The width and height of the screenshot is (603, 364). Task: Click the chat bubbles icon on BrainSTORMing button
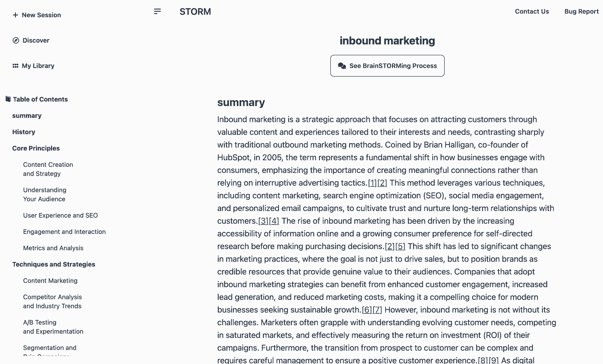click(x=342, y=66)
